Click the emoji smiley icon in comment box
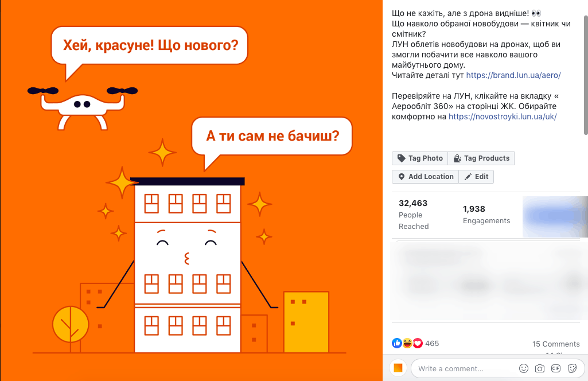 tap(524, 368)
